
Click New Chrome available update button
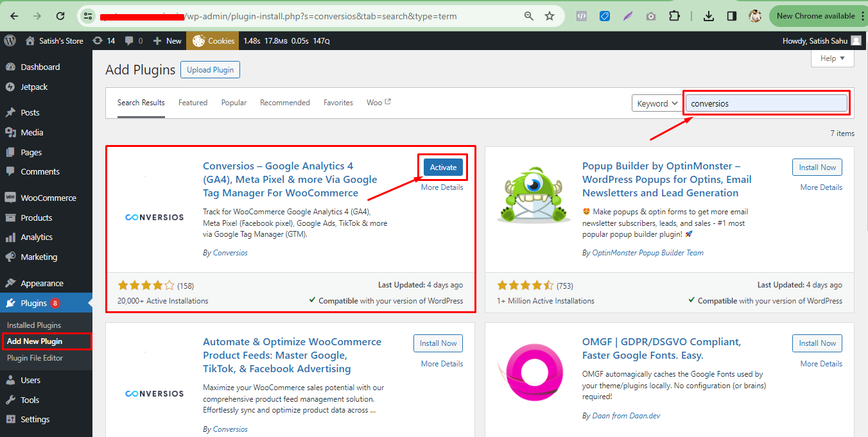click(817, 16)
